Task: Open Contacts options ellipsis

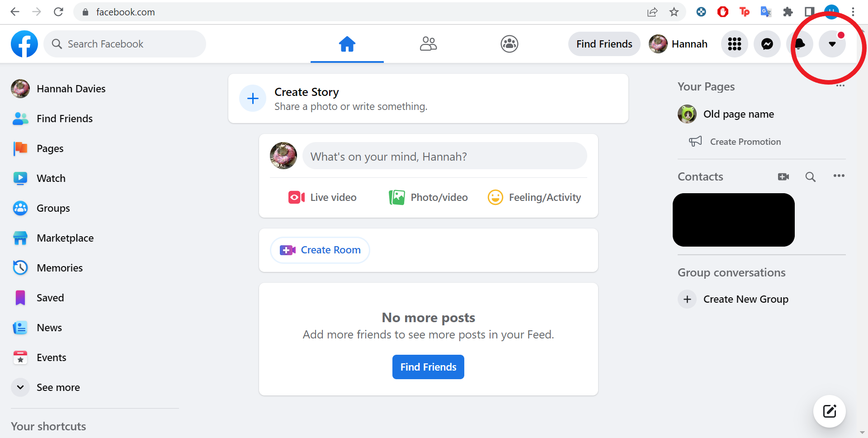Action: coord(839,176)
